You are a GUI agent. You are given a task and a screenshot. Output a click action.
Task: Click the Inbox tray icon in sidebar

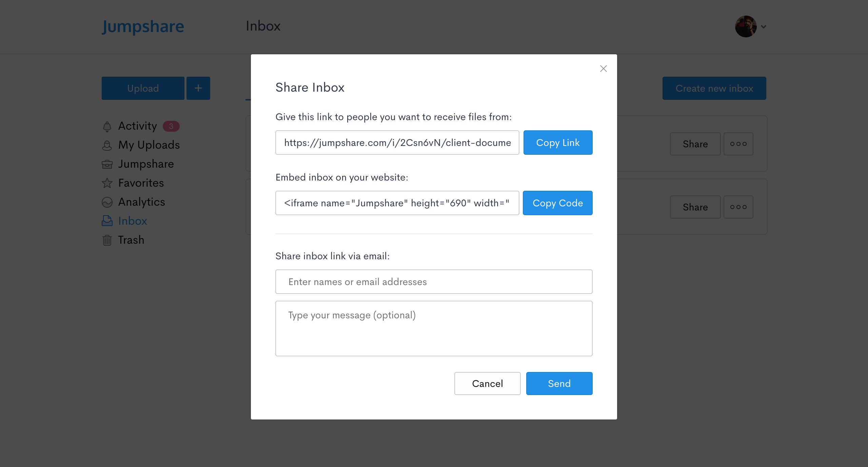(x=107, y=221)
